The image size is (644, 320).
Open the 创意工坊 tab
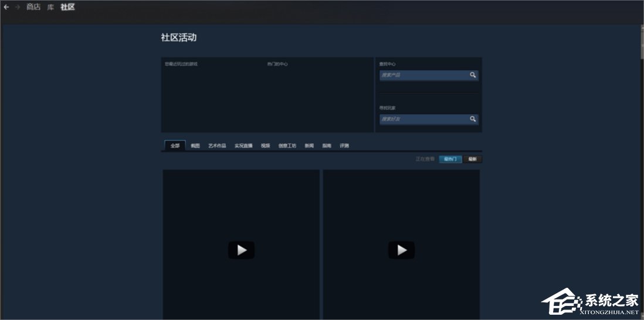pos(287,146)
